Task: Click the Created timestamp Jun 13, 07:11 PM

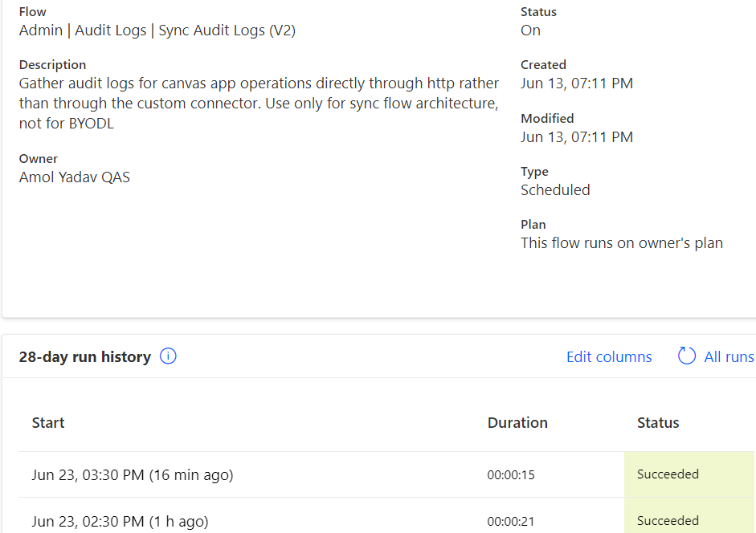Action: [x=577, y=83]
